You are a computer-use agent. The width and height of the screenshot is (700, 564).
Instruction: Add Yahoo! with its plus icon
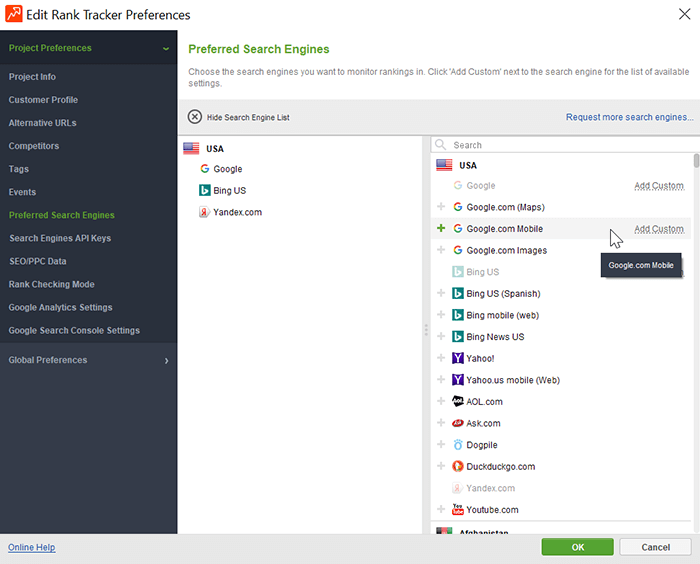coord(441,358)
